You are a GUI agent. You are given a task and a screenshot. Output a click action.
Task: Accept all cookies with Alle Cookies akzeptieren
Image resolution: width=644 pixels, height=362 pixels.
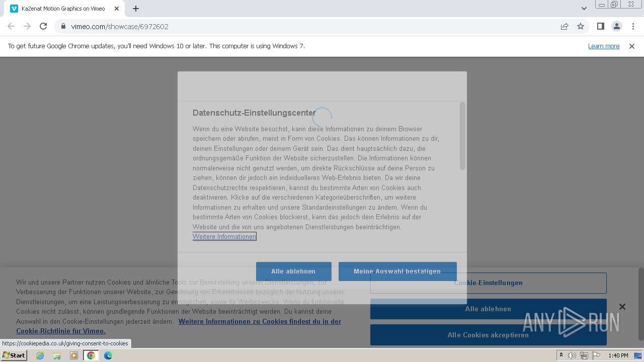[x=488, y=335]
